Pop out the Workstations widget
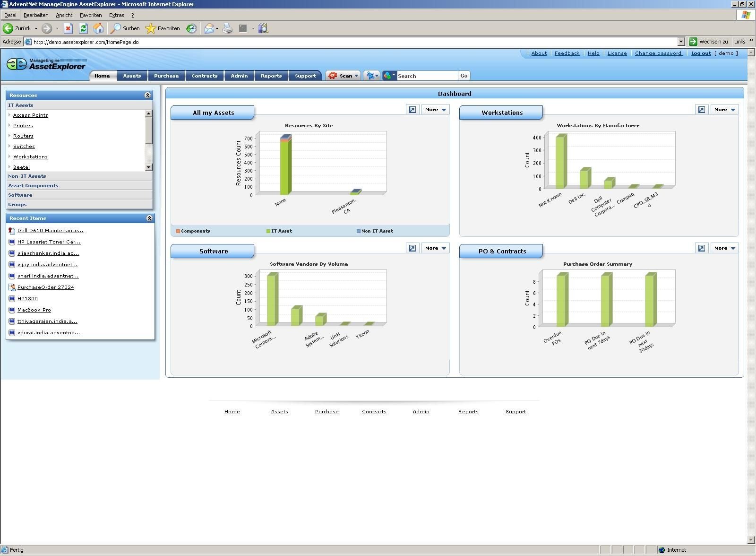756x556 pixels. pos(702,110)
